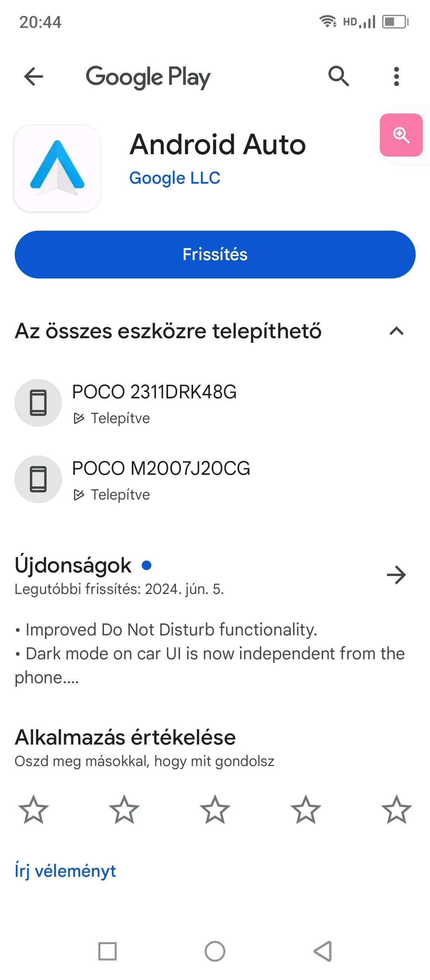The image size is (430, 980).
Task: Rate the app two stars
Action: click(x=124, y=809)
